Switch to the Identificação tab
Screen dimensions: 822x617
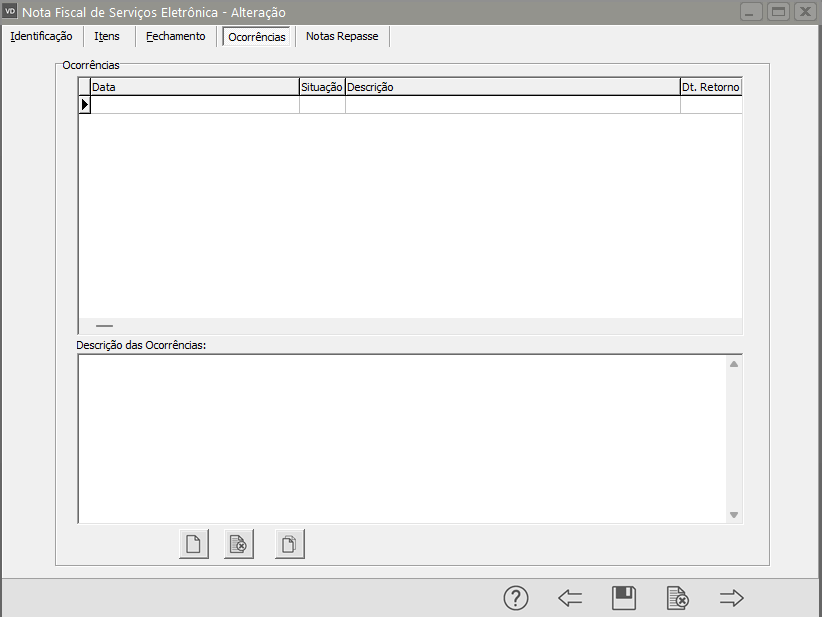pos(41,36)
